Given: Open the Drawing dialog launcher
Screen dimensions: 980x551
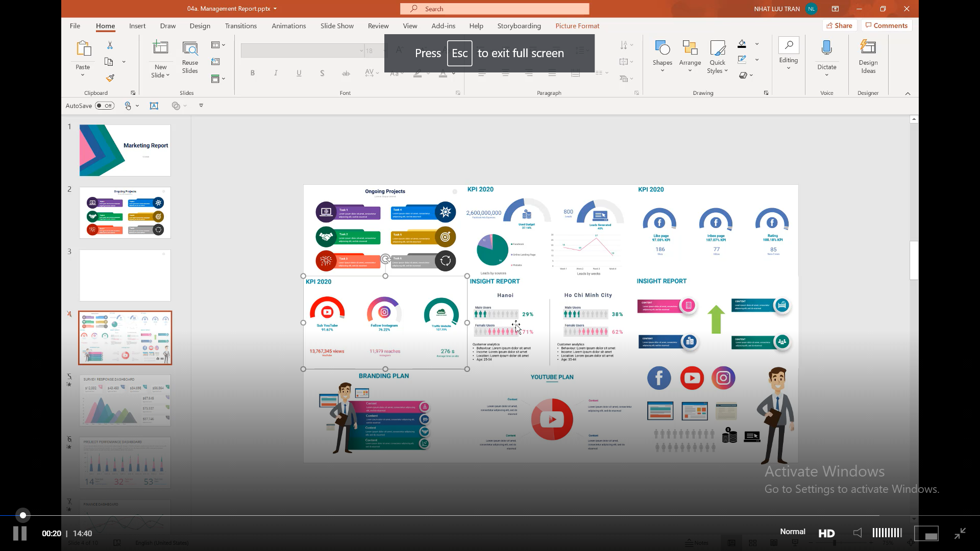Looking at the screenshot, I should pyautogui.click(x=766, y=93).
